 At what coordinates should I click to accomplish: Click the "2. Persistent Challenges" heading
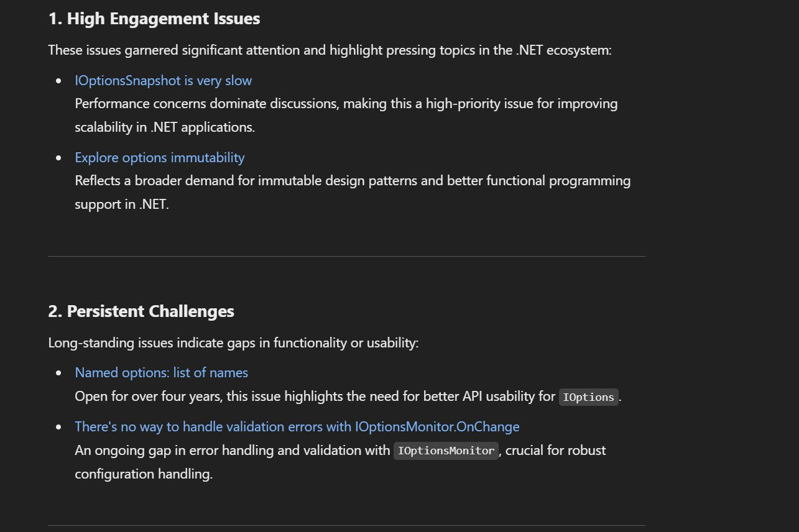141,311
